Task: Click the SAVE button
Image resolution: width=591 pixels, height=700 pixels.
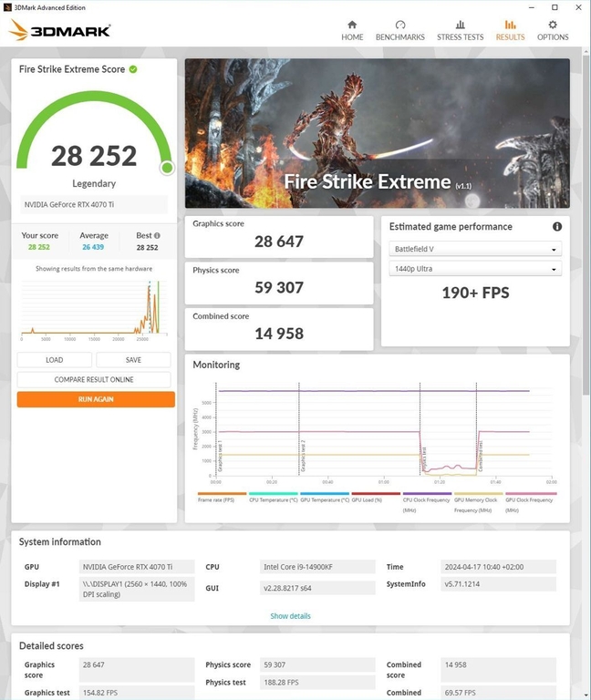Action: 133,360
